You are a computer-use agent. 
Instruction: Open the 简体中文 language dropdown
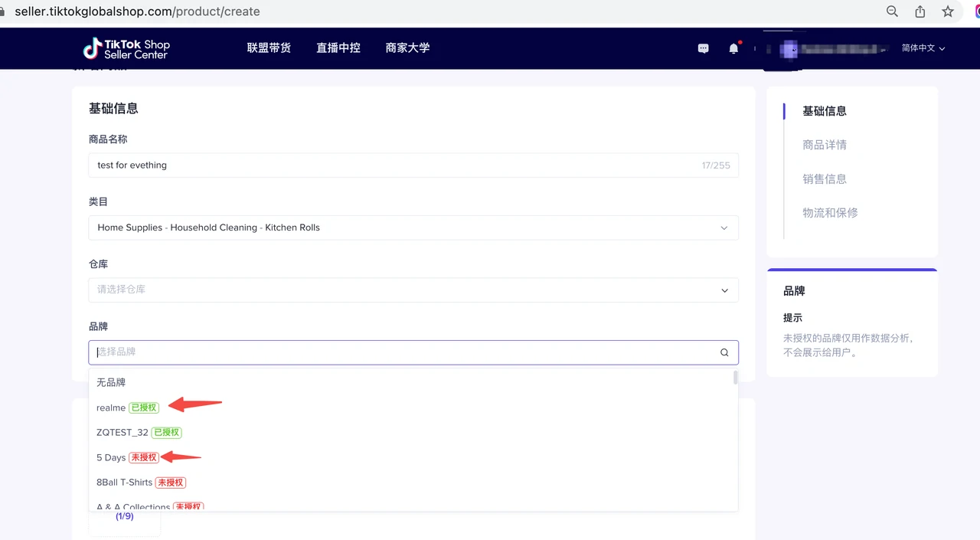coord(923,48)
